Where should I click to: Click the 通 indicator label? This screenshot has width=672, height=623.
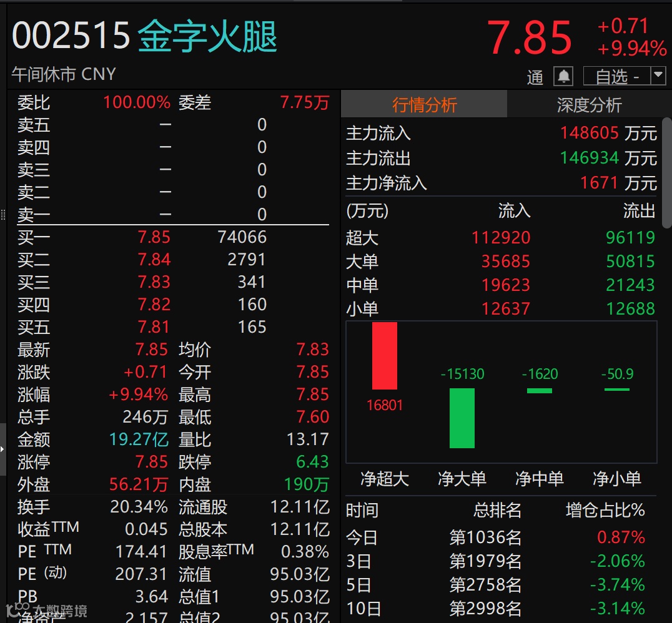(x=535, y=77)
